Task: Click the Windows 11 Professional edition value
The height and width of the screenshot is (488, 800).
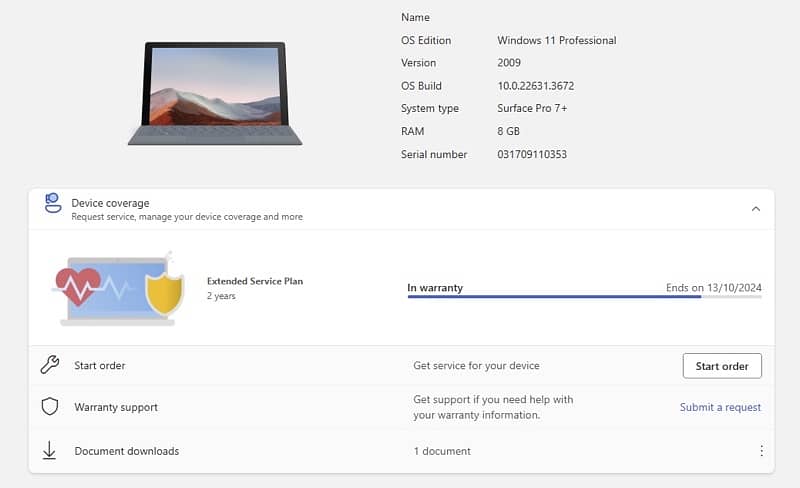Action: (556, 41)
